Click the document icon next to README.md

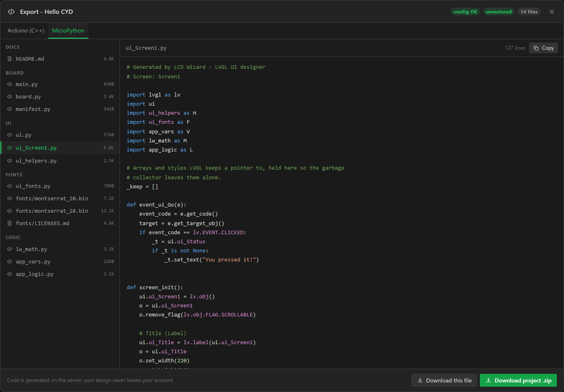pyautogui.click(x=10, y=59)
